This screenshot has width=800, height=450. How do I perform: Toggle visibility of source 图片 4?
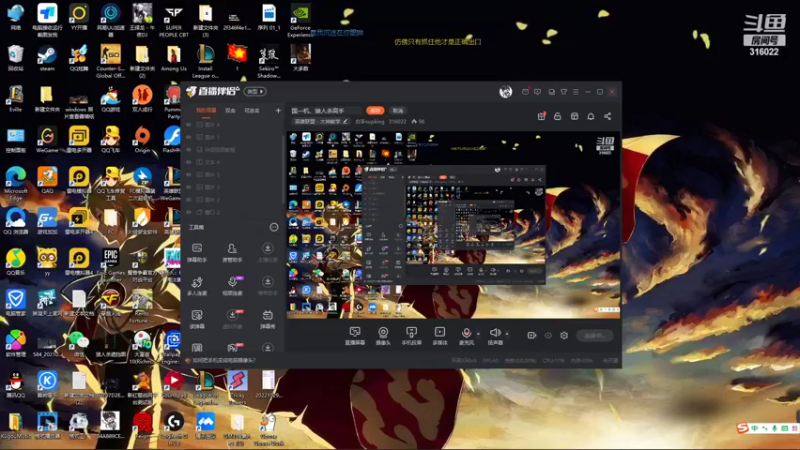[x=189, y=124]
